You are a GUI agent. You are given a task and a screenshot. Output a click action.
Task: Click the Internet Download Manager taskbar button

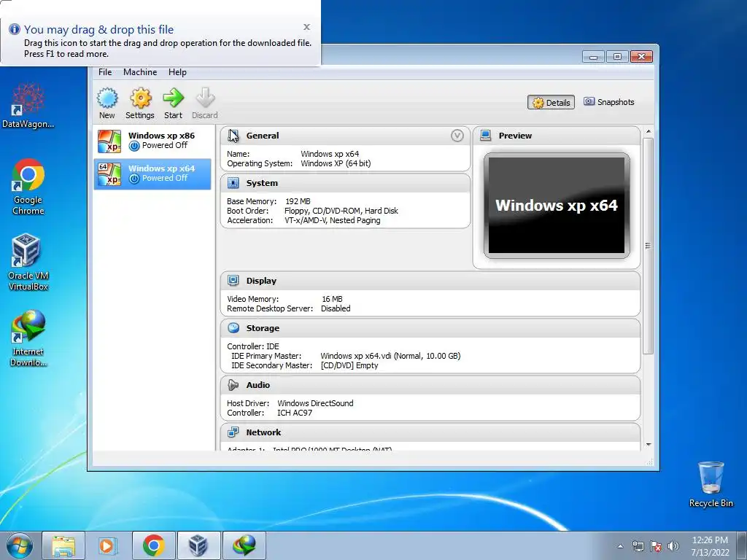(244, 545)
